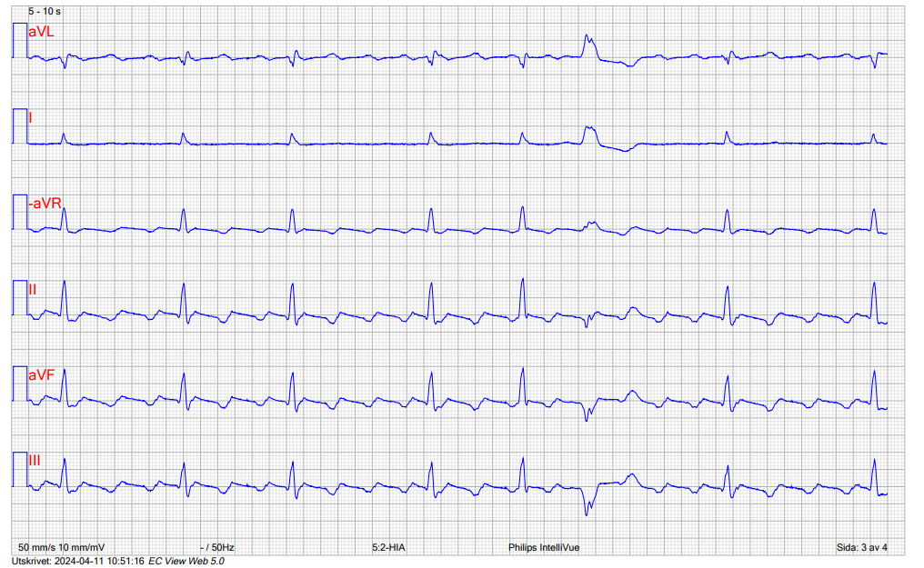Click the calibration pulse beside aVL
The width and height of the screenshot is (924, 568).
[x=19, y=41]
